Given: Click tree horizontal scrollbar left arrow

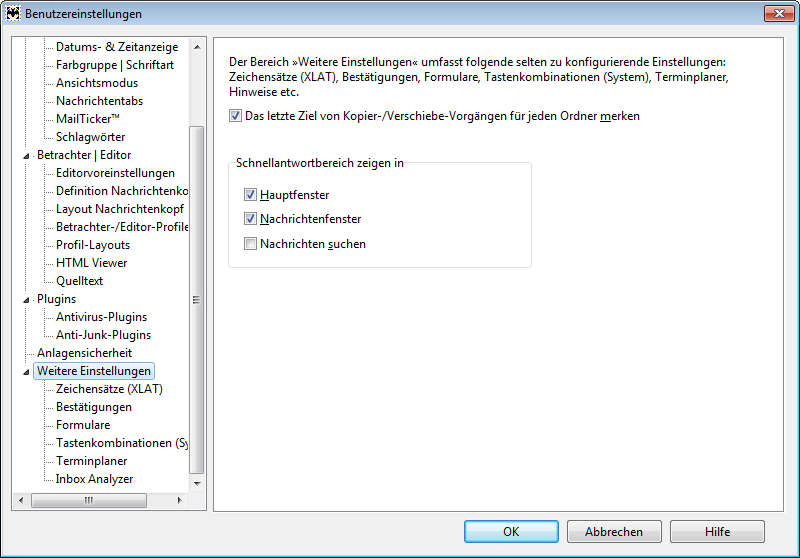Looking at the screenshot, I should (x=21, y=500).
